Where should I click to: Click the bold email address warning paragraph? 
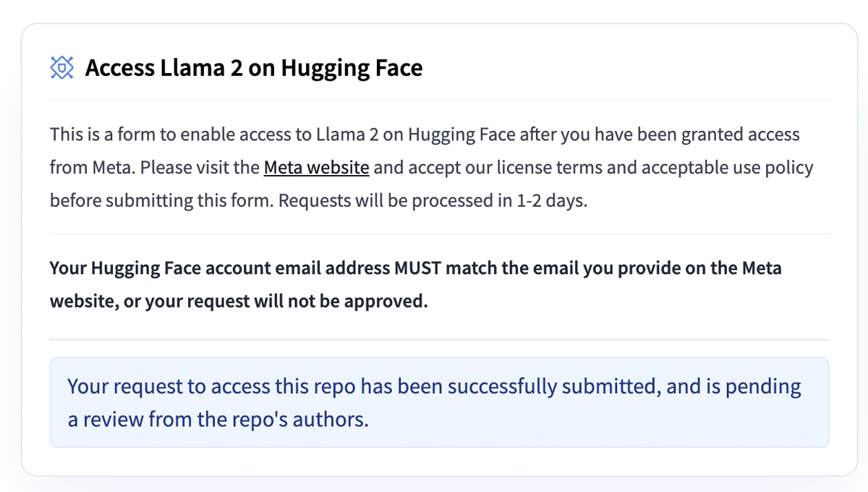click(x=416, y=284)
